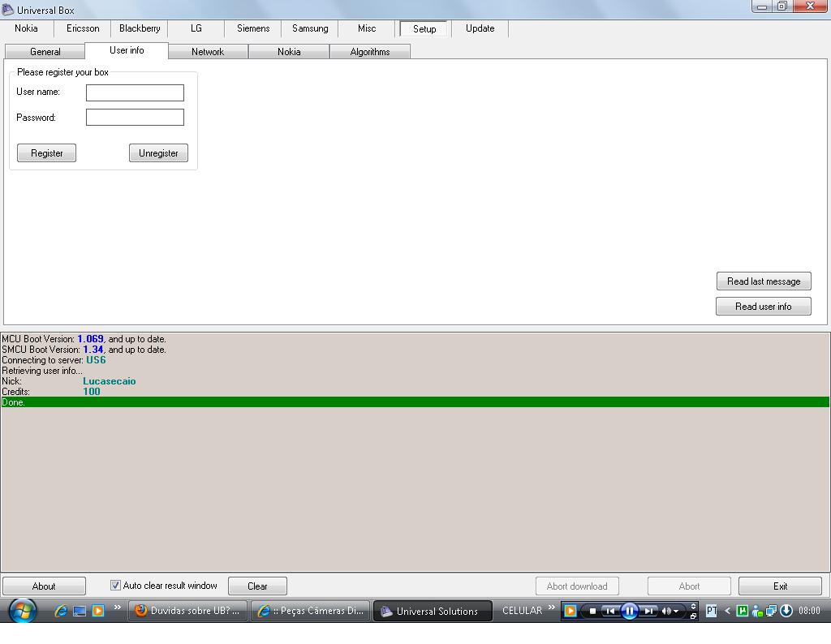This screenshot has width=831, height=644.
Task: Click the green uTorrent tray icon
Action: pyautogui.click(x=743, y=611)
